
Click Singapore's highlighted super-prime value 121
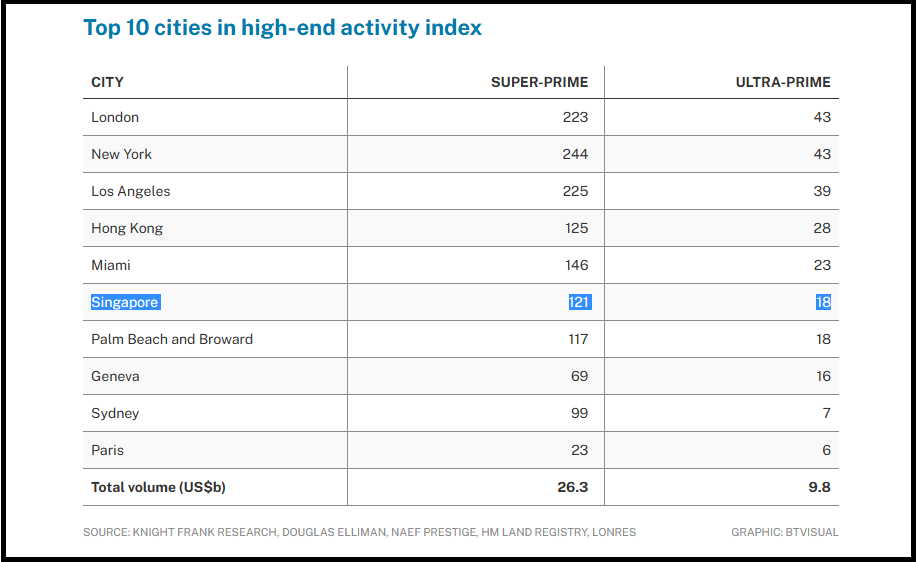point(579,302)
